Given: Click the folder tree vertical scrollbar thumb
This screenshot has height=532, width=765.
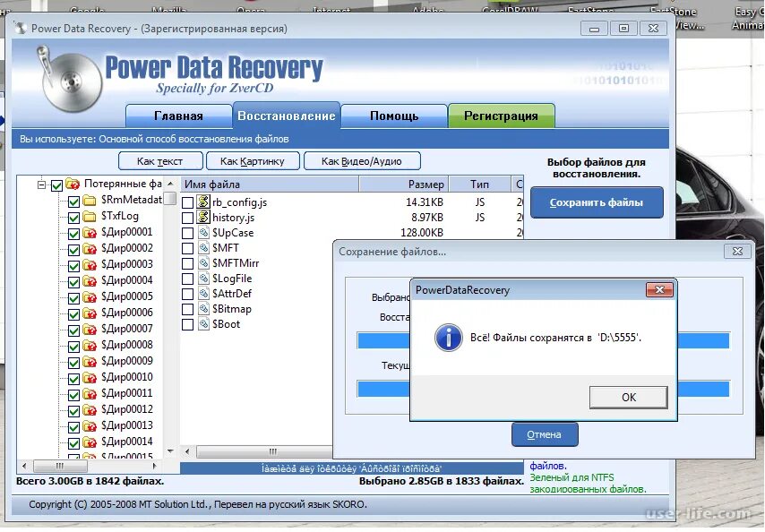Looking at the screenshot, I should pyautogui.click(x=170, y=199).
